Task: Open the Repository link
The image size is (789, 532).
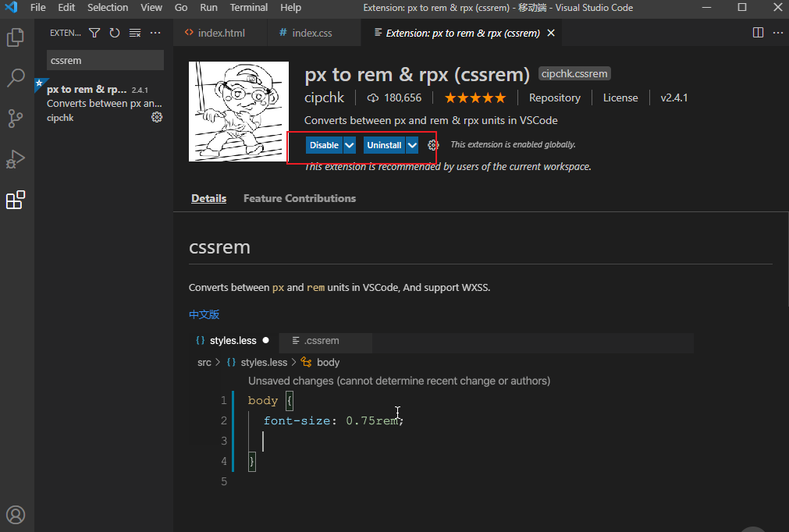Action: [x=555, y=98]
